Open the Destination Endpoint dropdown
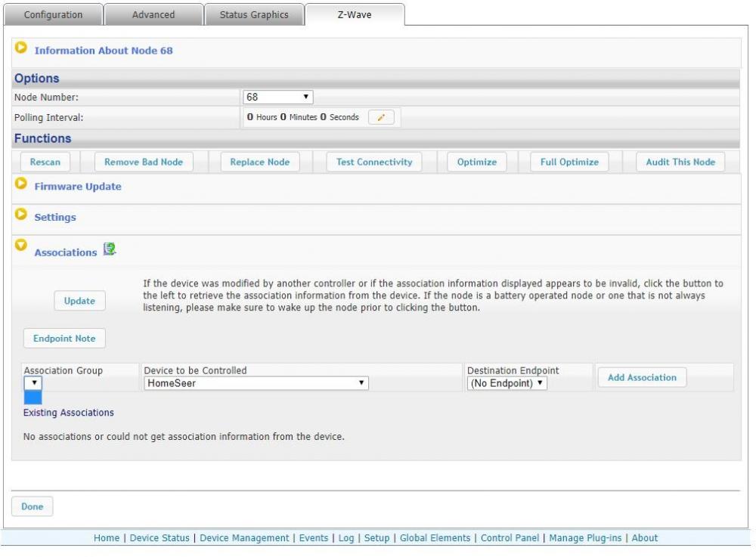This screenshot has height=557, width=756. point(507,383)
